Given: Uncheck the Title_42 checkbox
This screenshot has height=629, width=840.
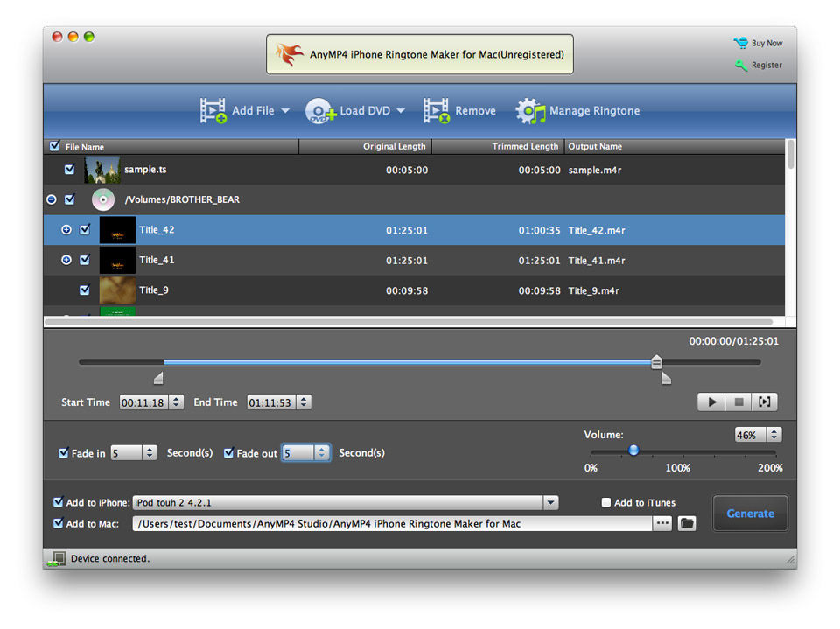Looking at the screenshot, I should pyautogui.click(x=85, y=229).
